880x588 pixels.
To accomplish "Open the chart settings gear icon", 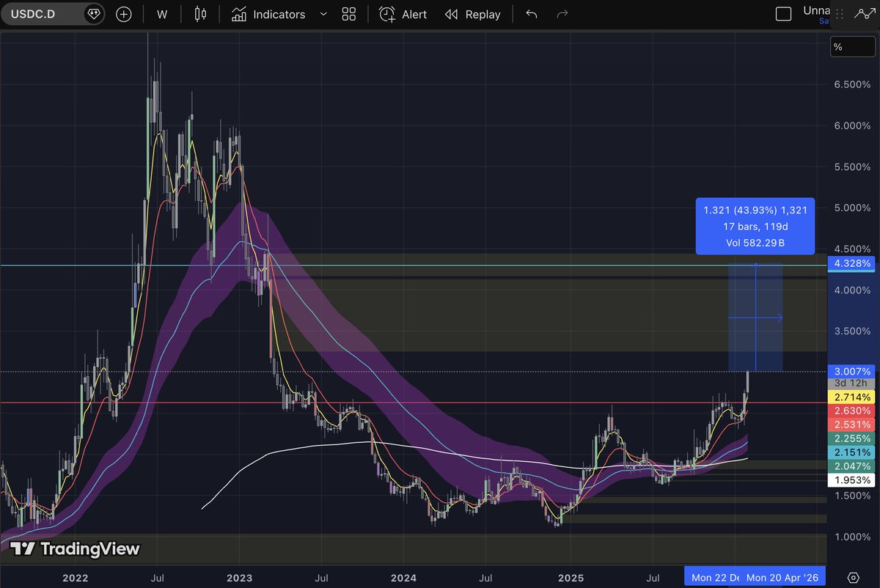I will pos(853,578).
